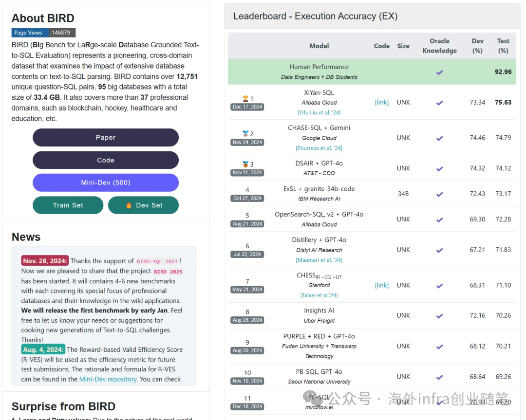Viewport: 526px width, 420px height.
Task: Open the XiYan-SQL code [link]
Action: 382,102
